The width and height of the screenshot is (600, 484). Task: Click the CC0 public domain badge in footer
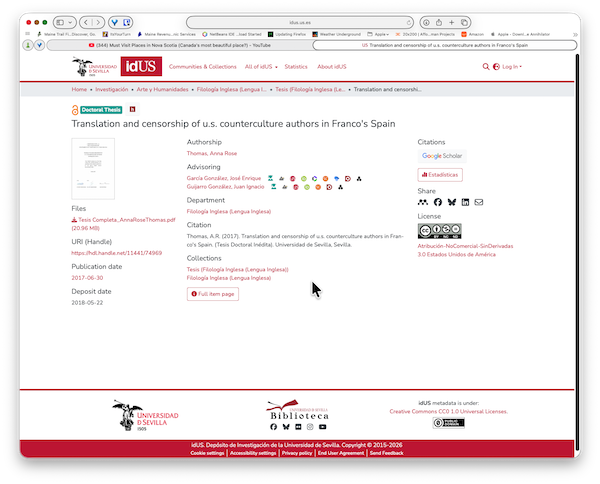[448, 423]
